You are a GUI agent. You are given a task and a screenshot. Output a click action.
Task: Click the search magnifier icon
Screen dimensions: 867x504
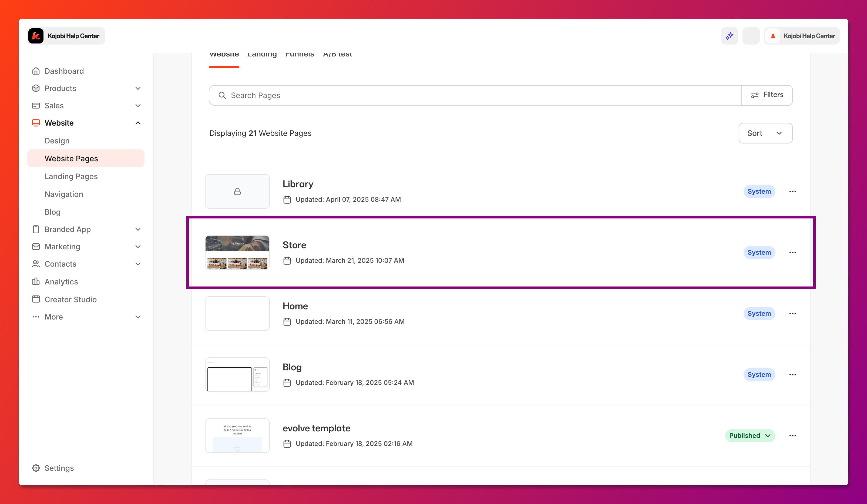coord(222,95)
